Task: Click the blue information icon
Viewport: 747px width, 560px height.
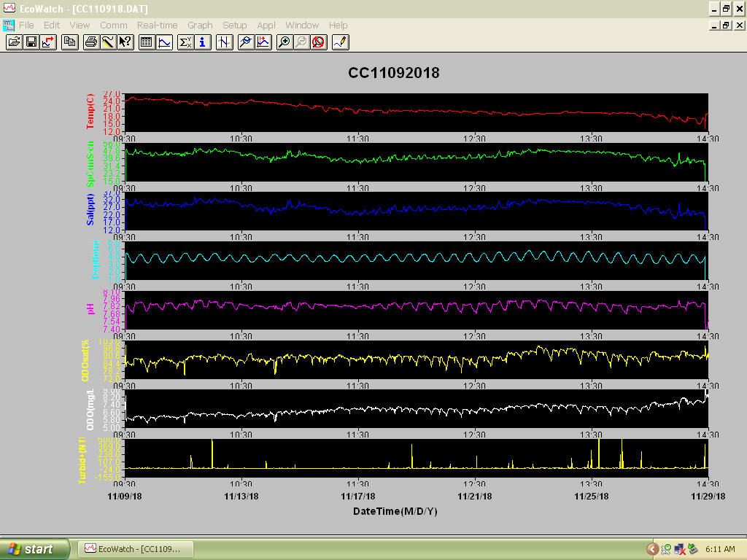Action: [203, 42]
